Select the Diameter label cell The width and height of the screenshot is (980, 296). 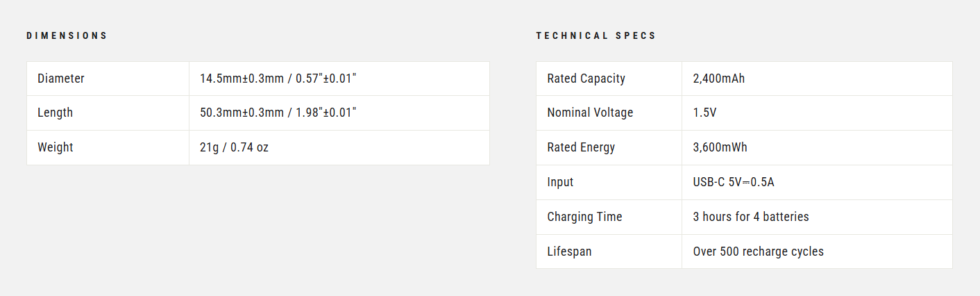click(x=108, y=79)
